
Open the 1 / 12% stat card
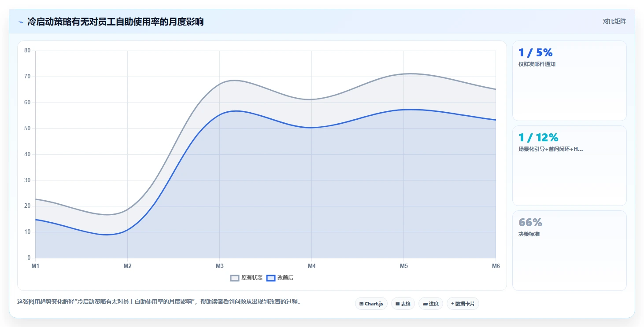570,165
